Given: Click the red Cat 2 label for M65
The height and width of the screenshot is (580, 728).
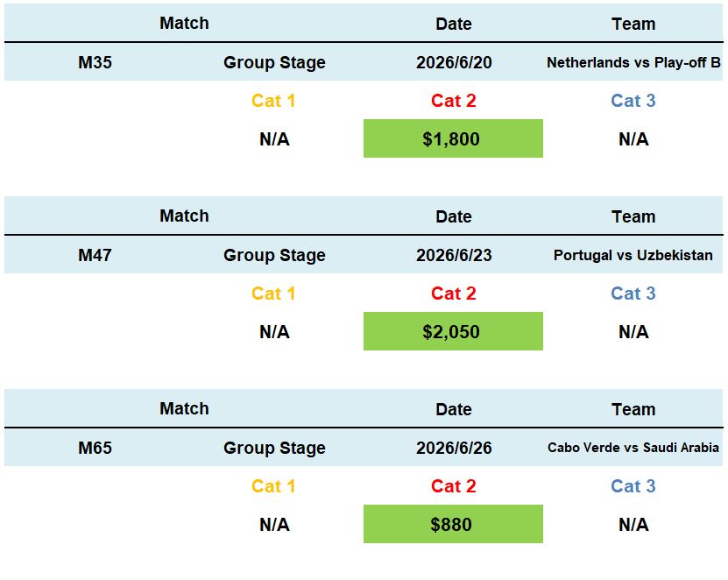Looking at the screenshot, I should pos(453,486).
